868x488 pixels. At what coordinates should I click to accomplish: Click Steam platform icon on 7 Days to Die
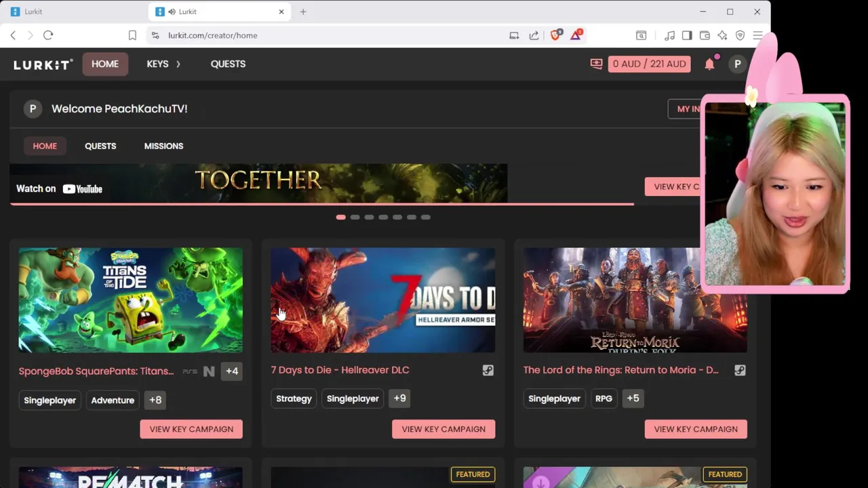[488, 370]
